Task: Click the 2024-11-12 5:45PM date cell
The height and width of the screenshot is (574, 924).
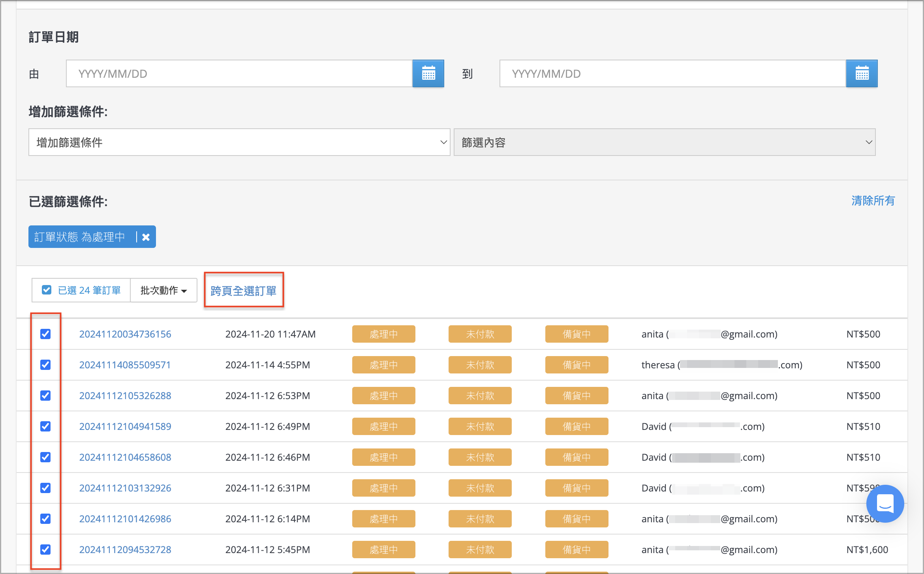Action: [268, 550]
